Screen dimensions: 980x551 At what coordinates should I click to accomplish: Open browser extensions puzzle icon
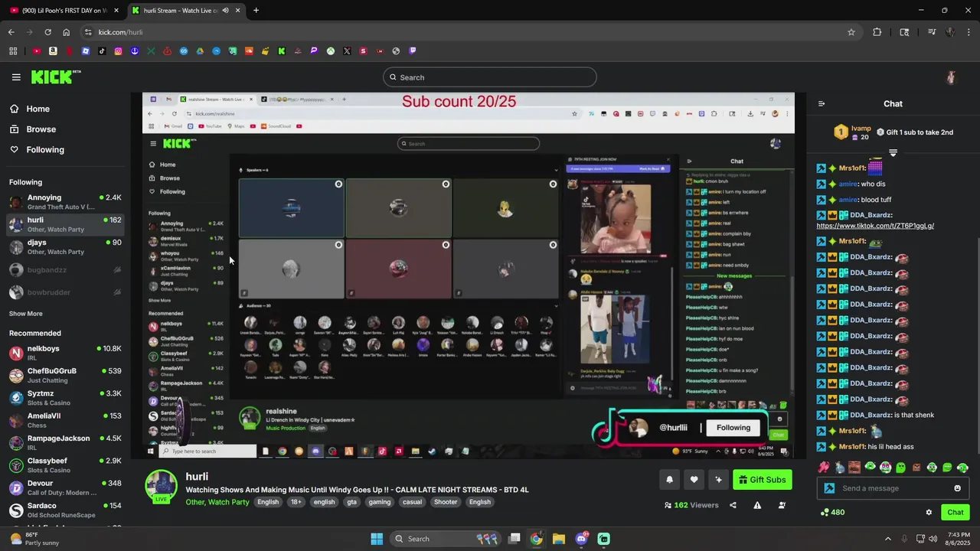(x=877, y=32)
